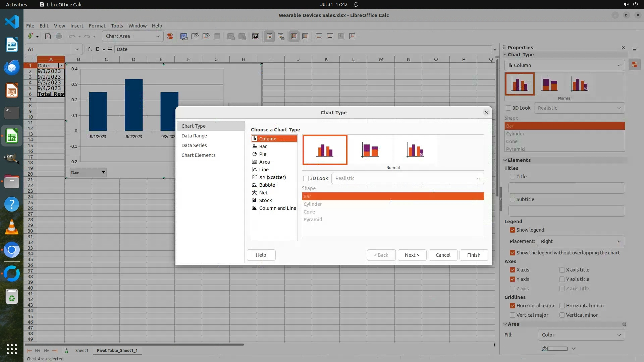Open LibreOffice Impress from the dock

coord(12,90)
